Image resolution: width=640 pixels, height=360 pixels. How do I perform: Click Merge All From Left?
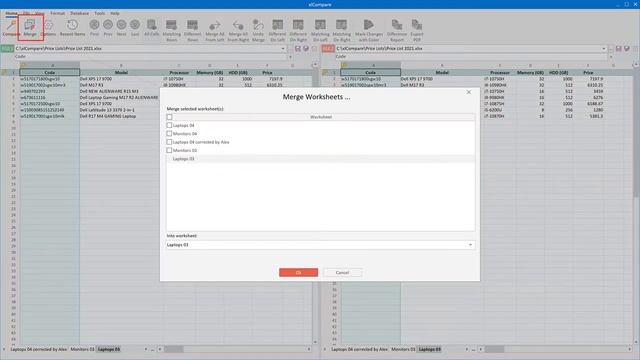tap(215, 30)
